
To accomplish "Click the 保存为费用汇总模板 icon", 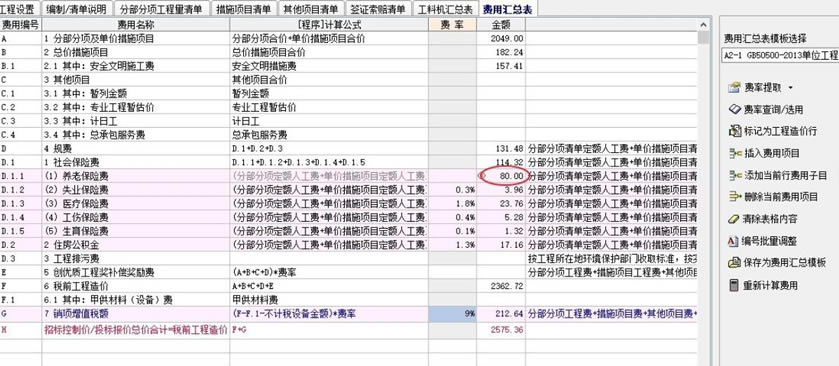I will tap(734, 263).
